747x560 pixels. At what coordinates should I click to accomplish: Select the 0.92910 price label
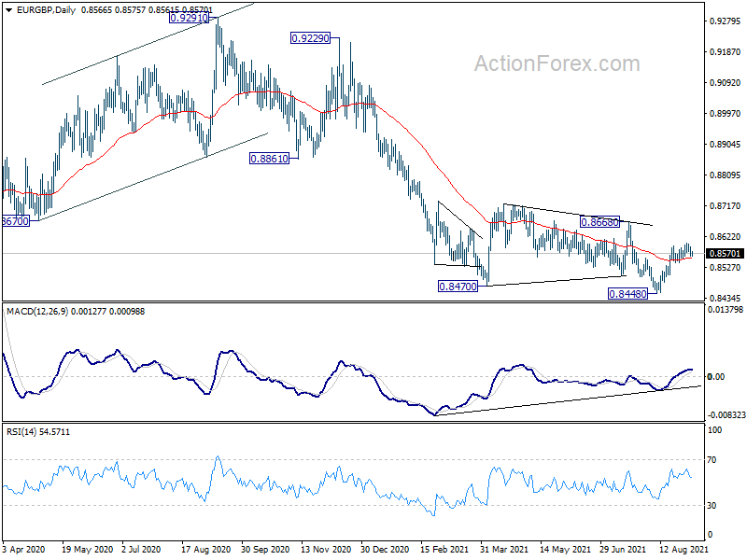pos(190,18)
